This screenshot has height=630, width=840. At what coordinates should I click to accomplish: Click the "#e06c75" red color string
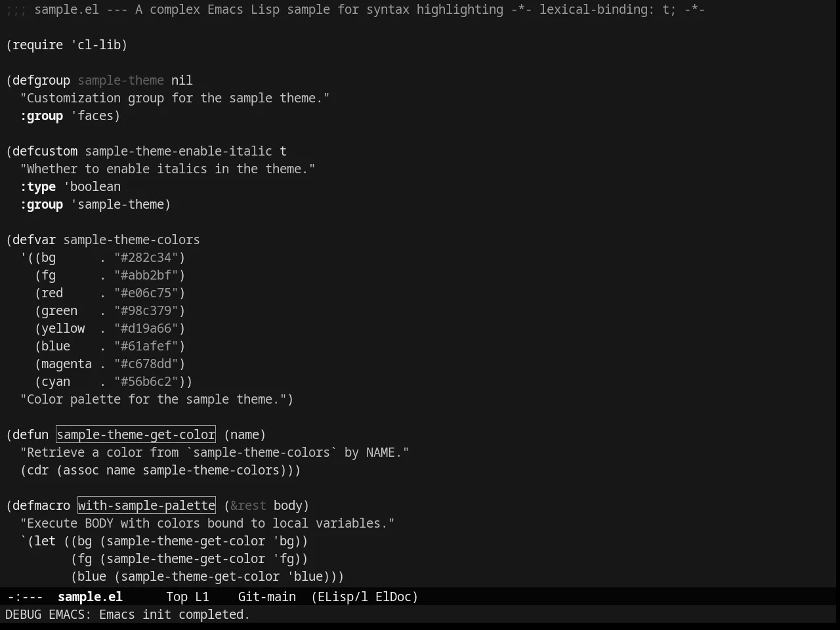[x=146, y=293]
